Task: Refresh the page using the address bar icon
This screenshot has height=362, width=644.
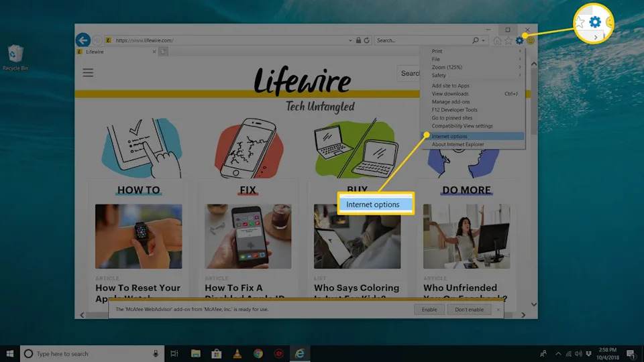Action: (x=366, y=40)
